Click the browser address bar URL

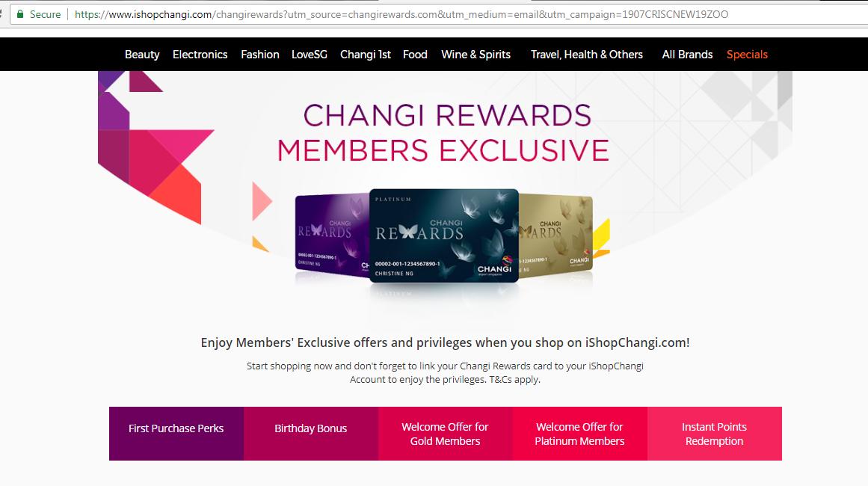click(x=401, y=14)
